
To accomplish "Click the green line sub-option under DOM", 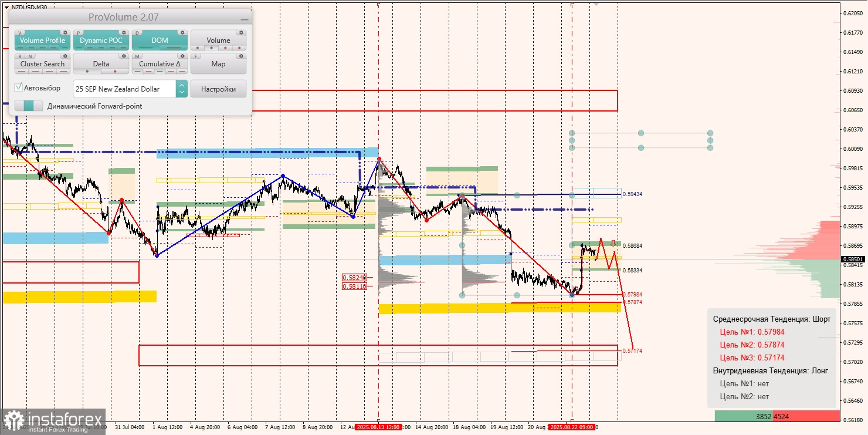I will [145, 48].
